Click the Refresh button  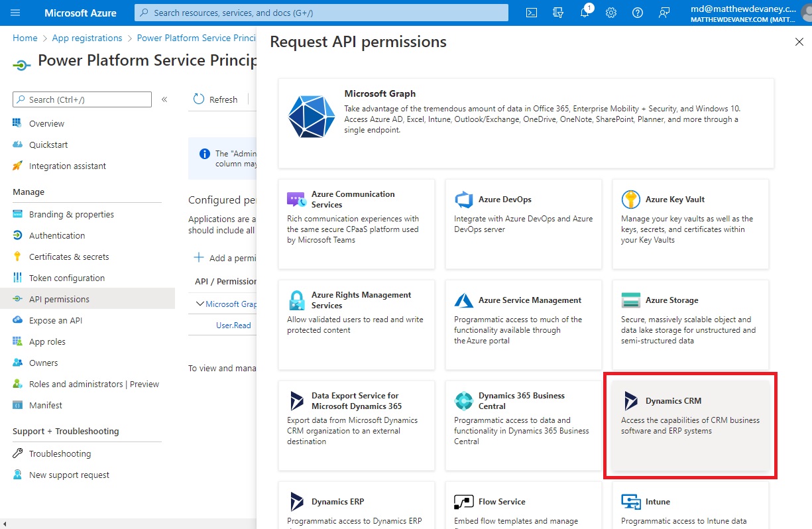point(215,99)
